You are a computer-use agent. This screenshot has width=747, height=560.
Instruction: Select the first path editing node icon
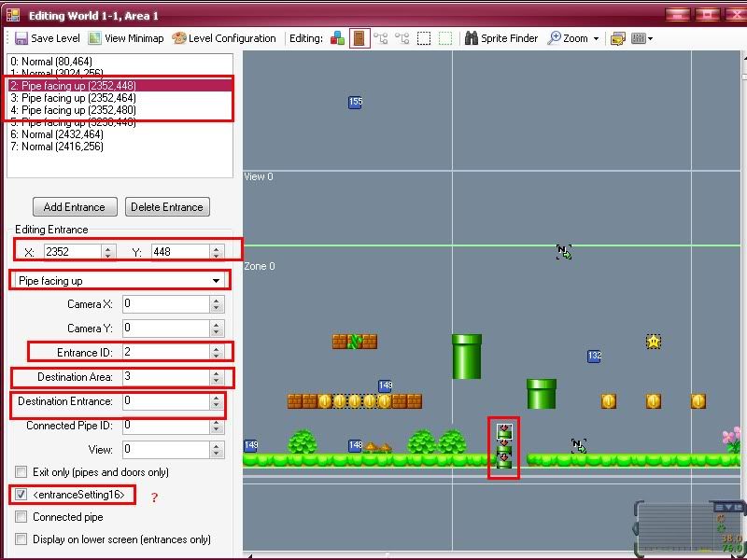[x=381, y=38]
